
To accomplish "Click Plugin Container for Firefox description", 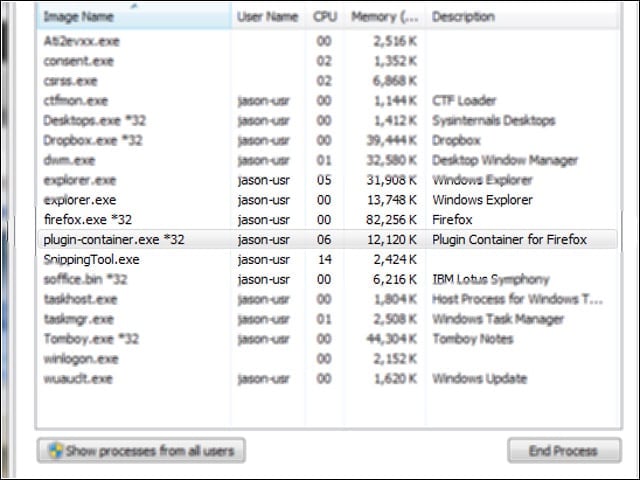I will (x=509, y=240).
